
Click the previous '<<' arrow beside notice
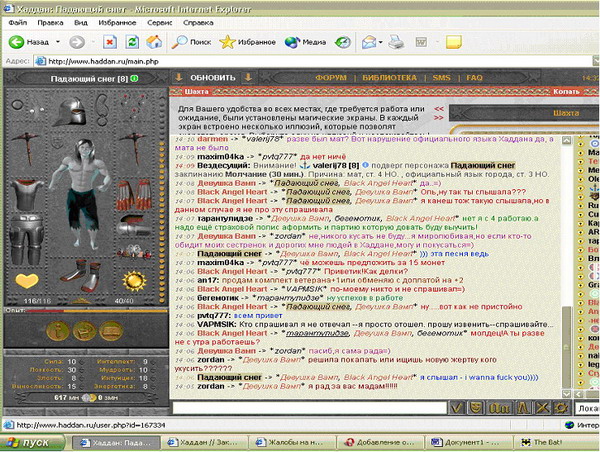pyautogui.click(x=439, y=109)
